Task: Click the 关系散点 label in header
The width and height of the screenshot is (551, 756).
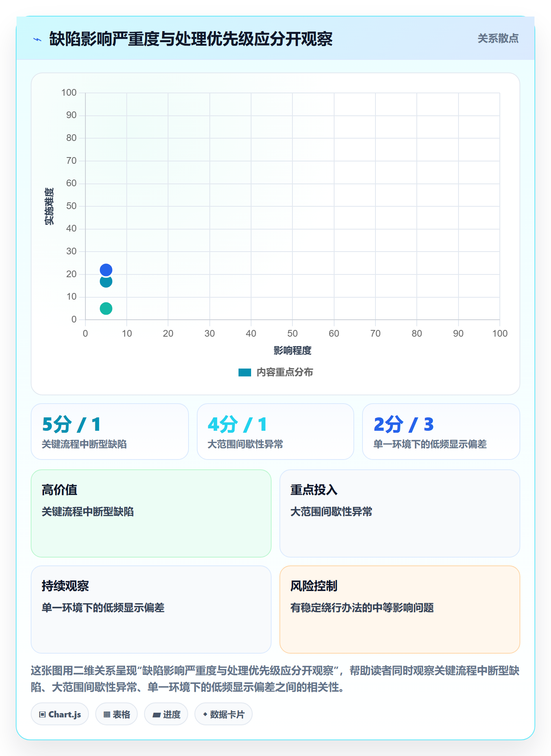Action: (x=498, y=39)
